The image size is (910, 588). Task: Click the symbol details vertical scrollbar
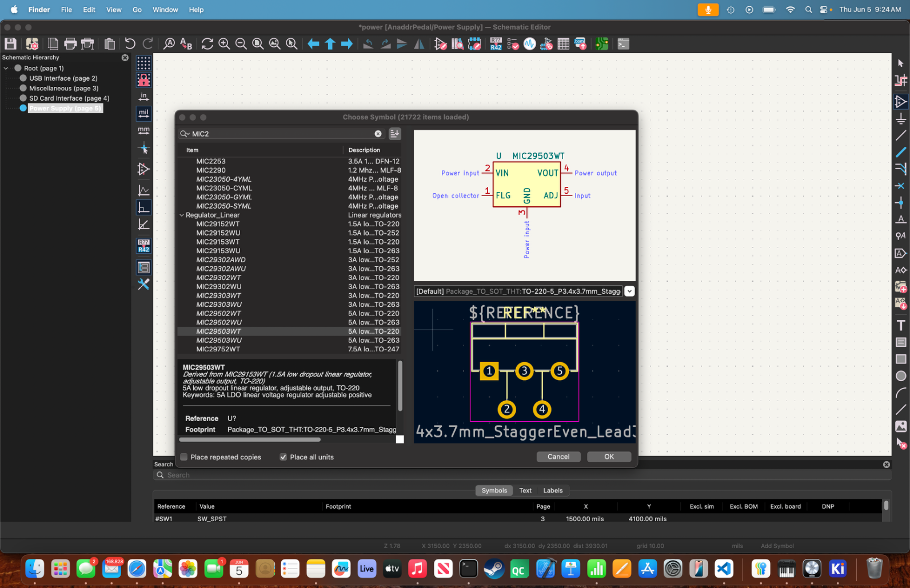pyautogui.click(x=400, y=386)
